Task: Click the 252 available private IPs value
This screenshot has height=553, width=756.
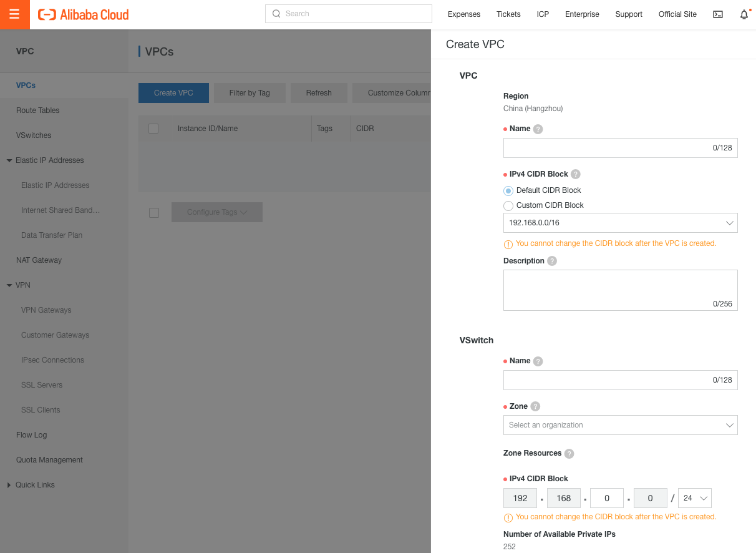Action: [x=510, y=547]
